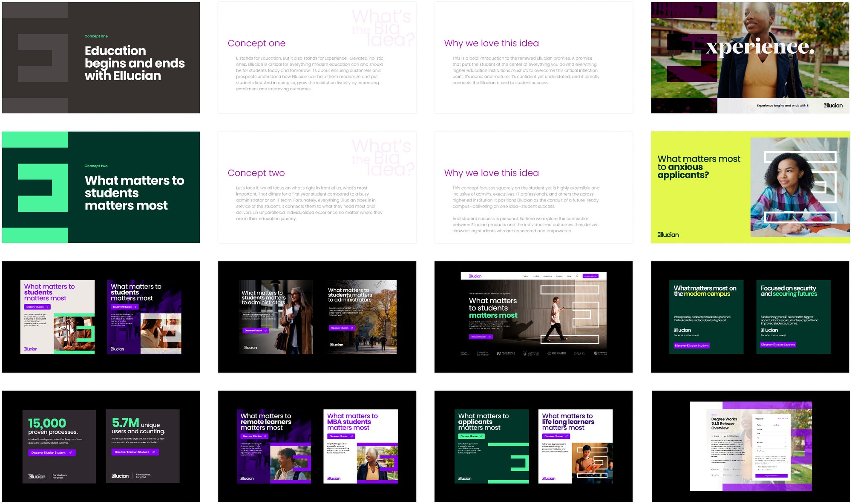Click Discover Ellucian Student on the securing futures card
The image size is (852, 504).
(778, 344)
